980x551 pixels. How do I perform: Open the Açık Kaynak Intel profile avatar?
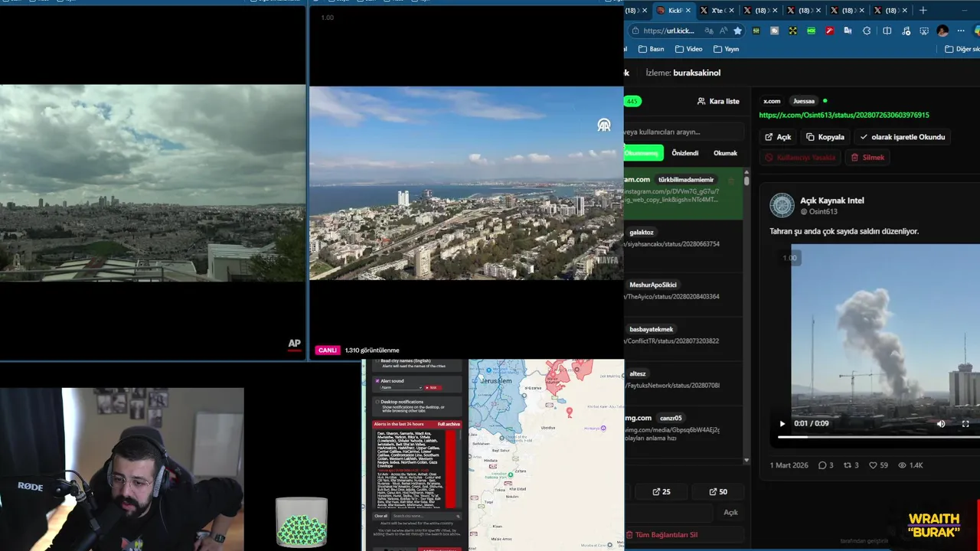pos(782,205)
